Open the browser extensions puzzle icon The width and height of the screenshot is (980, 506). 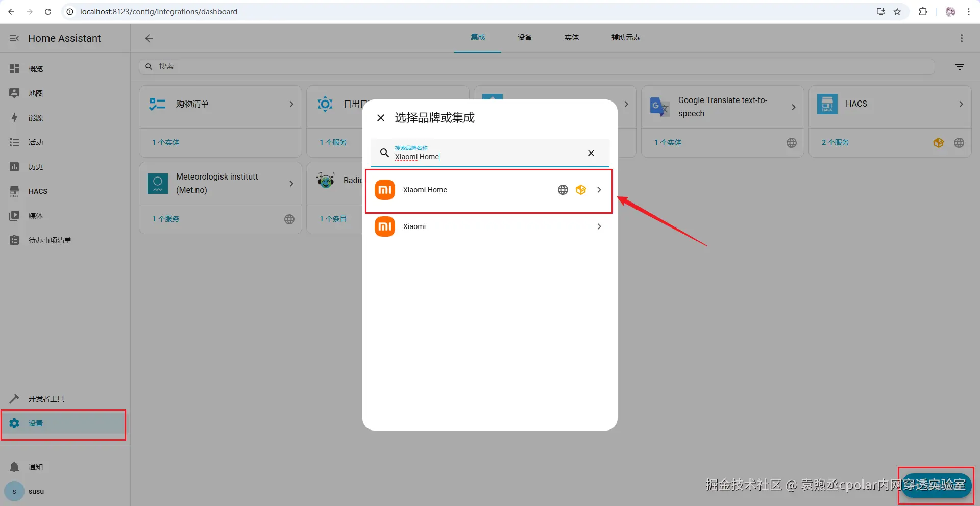923,12
